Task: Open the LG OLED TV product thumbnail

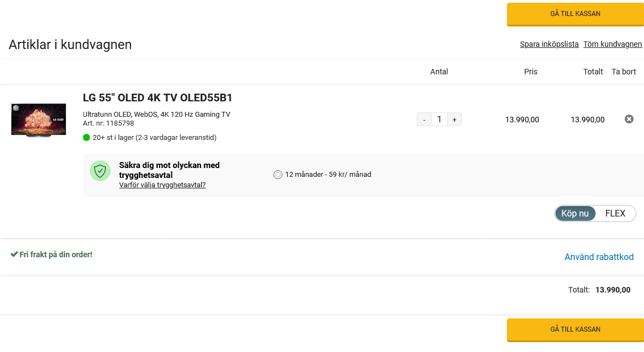Action: pyautogui.click(x=39, y=120)
